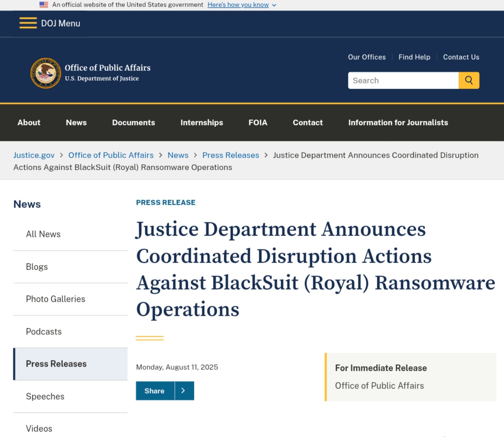The height and width of the screenshot is (437, 504).
Task: Select FOIA in the navigation bar
Action: 257,122
